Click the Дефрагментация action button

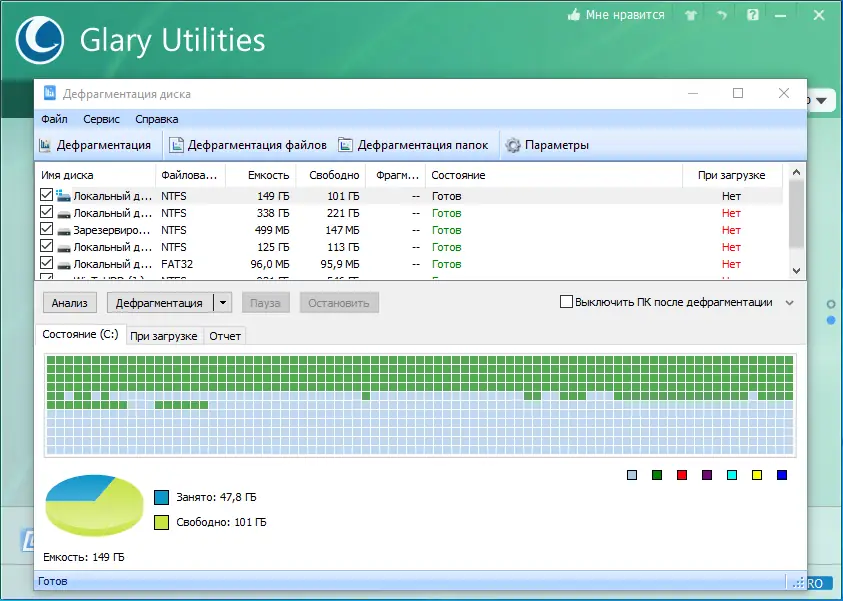(x=160, y=303)
